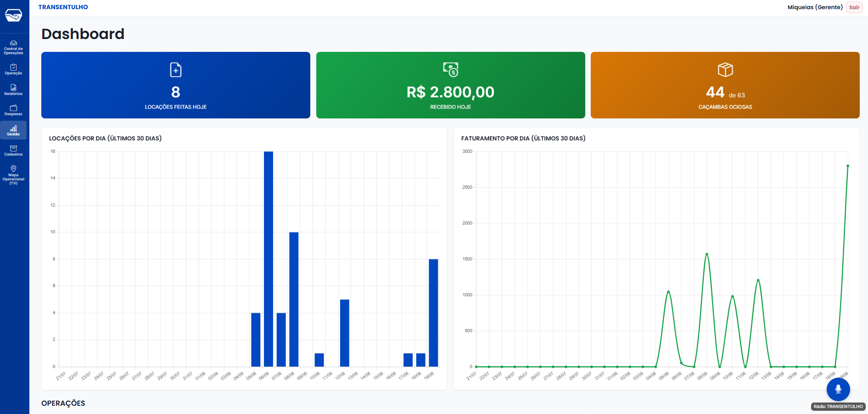This screenshot has height=414, width=868.
Task: Click the CAÇAMBAS OCIOSAS label
Action: 725,107
